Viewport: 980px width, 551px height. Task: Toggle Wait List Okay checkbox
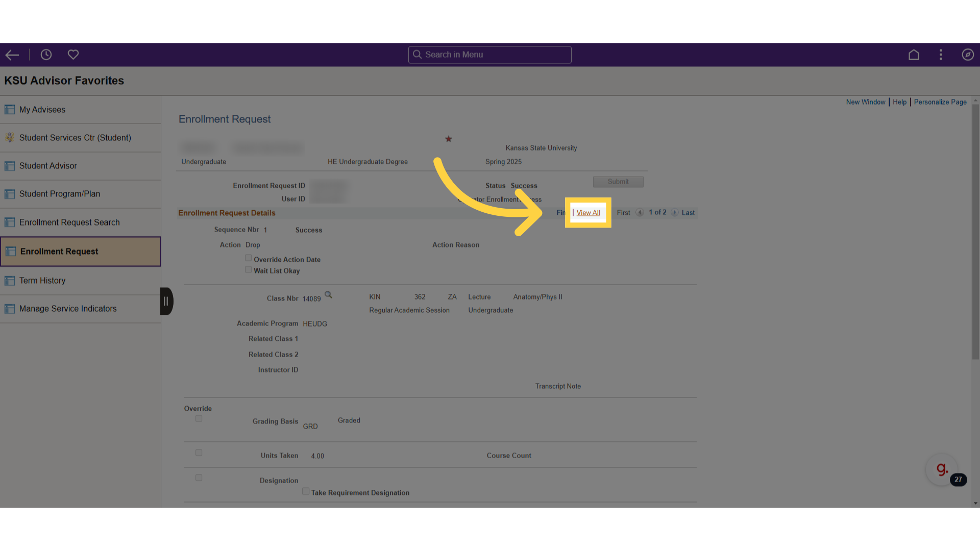pos(248,269)
